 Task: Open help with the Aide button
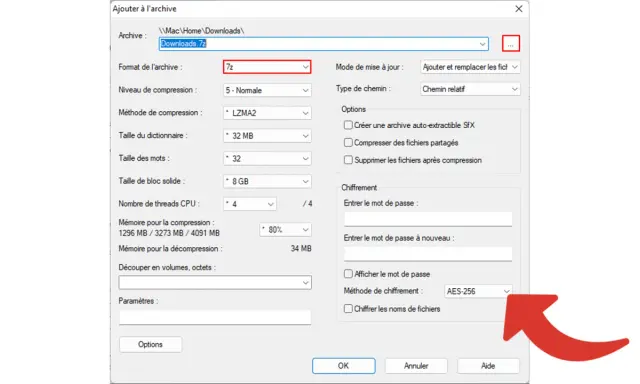click(x=488, y=366)
